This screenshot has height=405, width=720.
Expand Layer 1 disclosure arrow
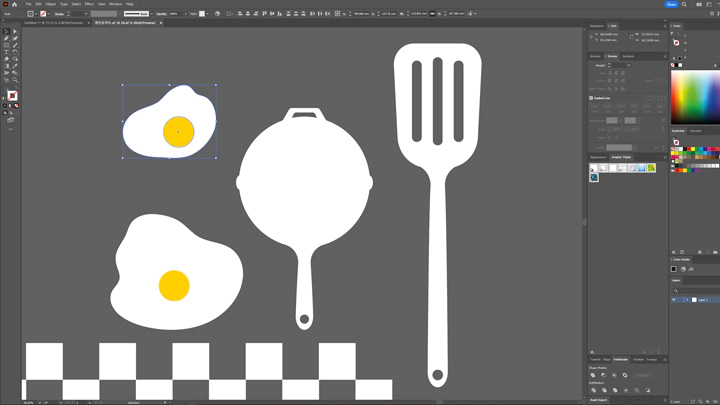click(687, 300)
